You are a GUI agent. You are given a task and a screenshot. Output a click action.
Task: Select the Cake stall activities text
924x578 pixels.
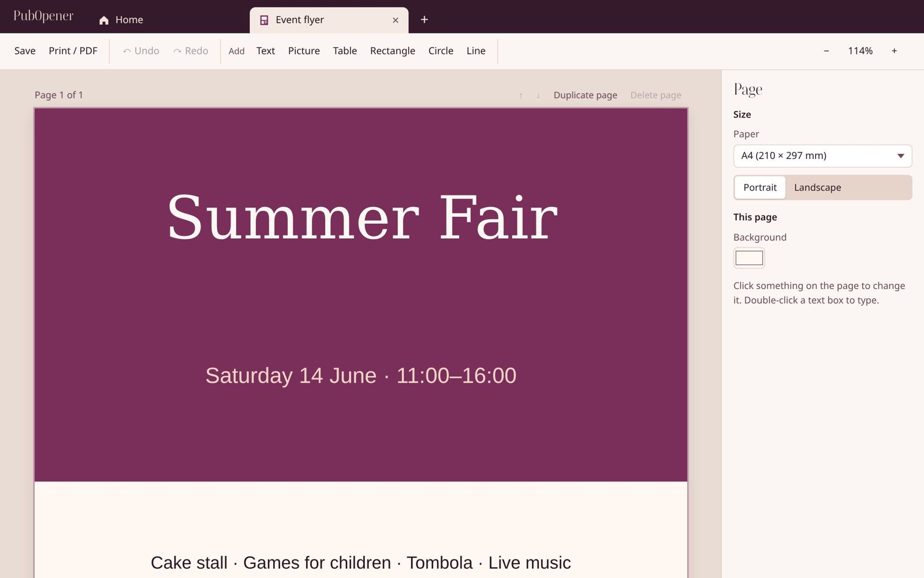click(x=361, y=562)
